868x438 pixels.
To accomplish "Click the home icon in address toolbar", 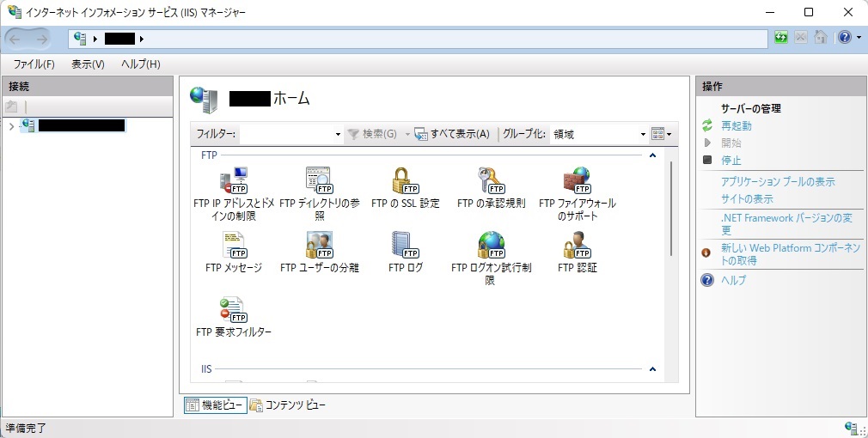I will click(x=821, y=38).
